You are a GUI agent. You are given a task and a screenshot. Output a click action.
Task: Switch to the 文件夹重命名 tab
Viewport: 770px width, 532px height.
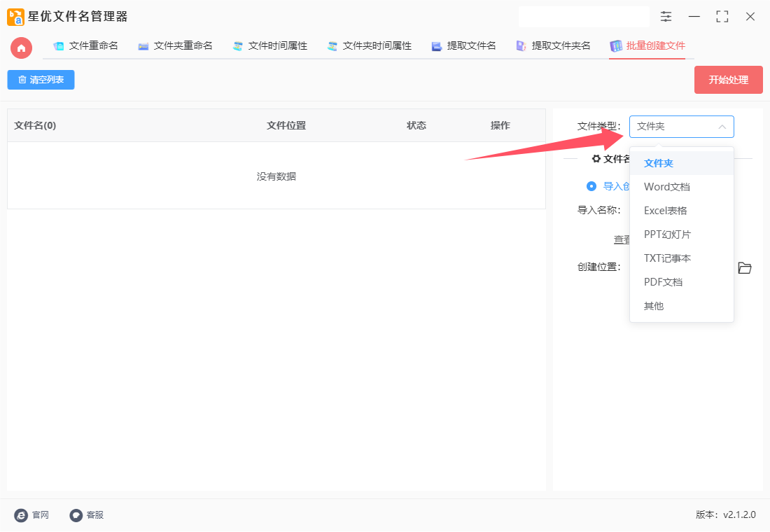175,45
